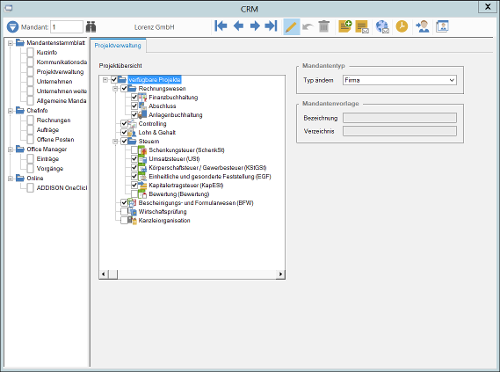Viewport: 500px width, 372px height.
Task: Click the add person icon
Action: click(422, 26)
